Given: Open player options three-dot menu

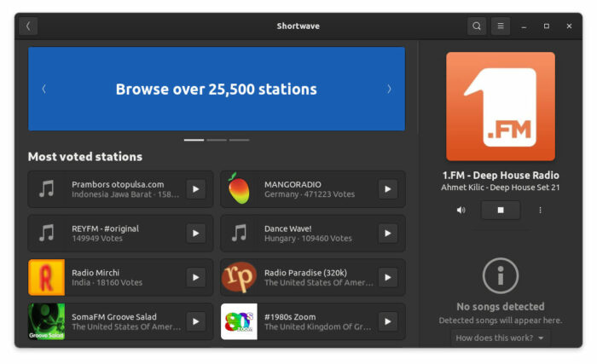Looking at the screenshot, I should click(540, 211).
